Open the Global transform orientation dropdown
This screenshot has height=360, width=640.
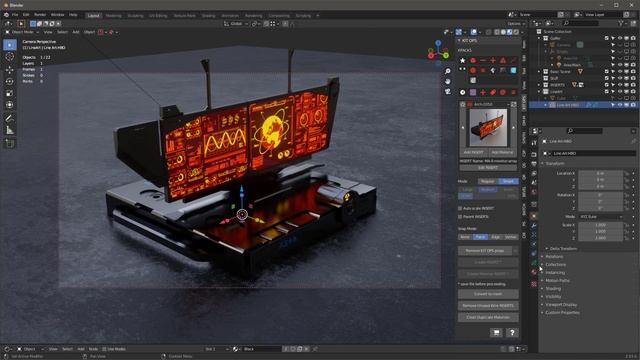(236, 24)
